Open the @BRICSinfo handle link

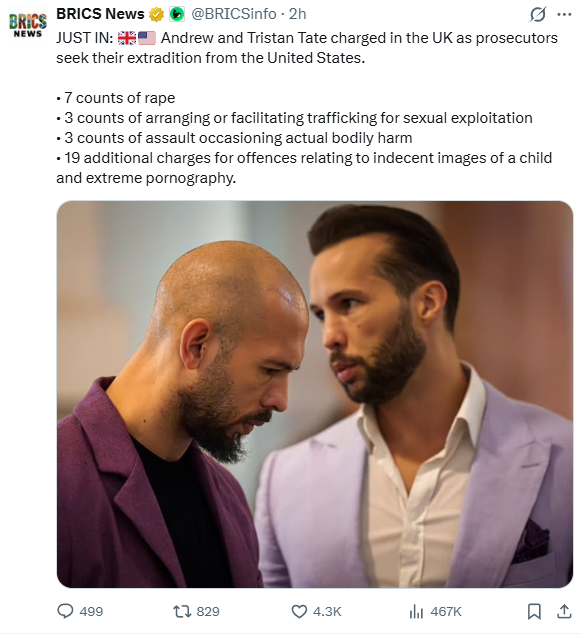click(x=234, y=14)
